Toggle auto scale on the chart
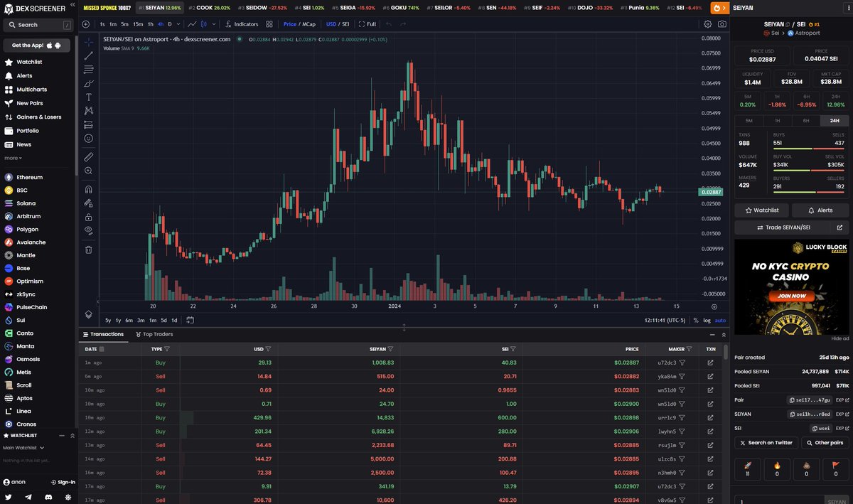 pyautogui.click(x=720, y=321)
